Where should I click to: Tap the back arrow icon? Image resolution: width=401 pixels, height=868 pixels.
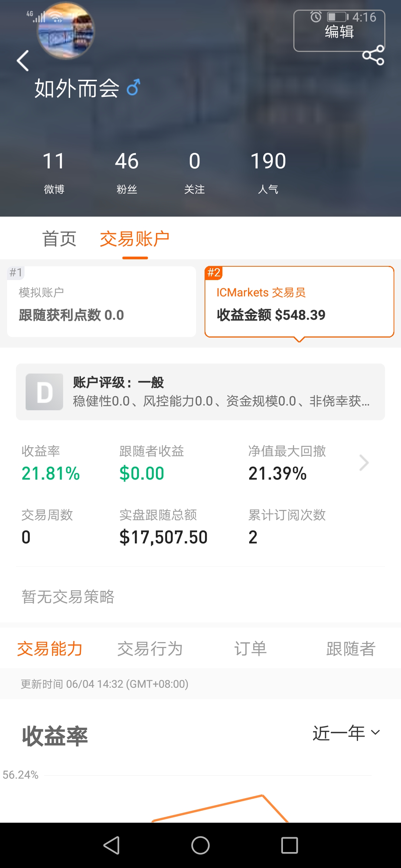click(23, 60)
